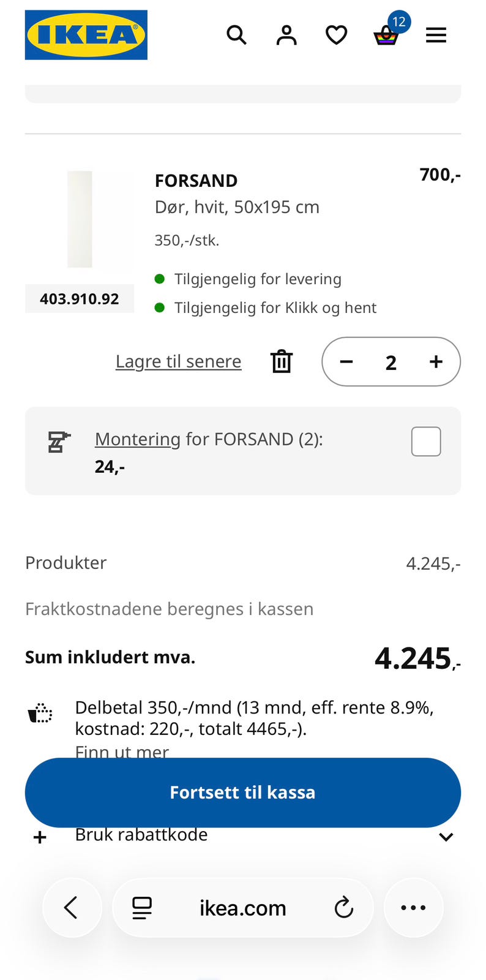The image size is (486, 980).
Task: Open the user profile icon
Action: click(x=286, y=36)
